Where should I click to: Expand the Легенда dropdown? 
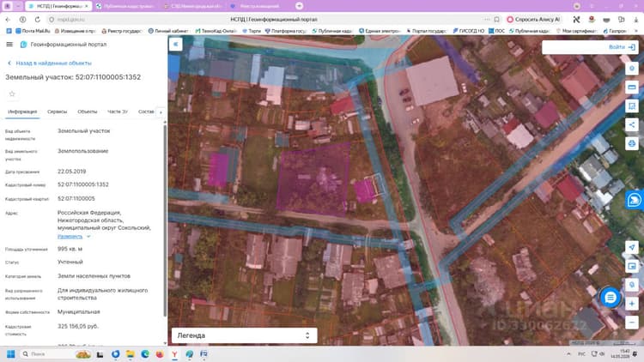(x=244, y=335)
